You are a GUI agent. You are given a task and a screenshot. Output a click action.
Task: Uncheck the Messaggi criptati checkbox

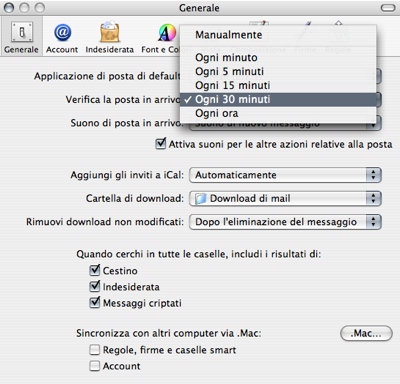coord(95,302)
